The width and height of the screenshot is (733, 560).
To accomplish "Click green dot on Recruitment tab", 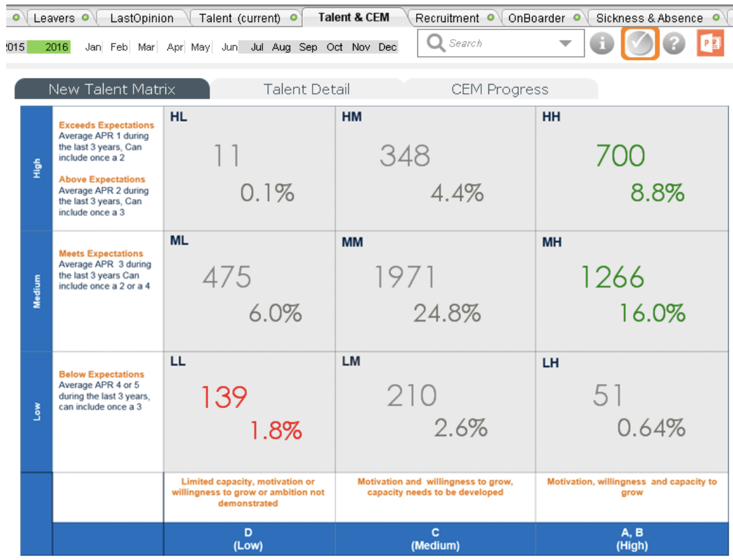I will 491,18.
